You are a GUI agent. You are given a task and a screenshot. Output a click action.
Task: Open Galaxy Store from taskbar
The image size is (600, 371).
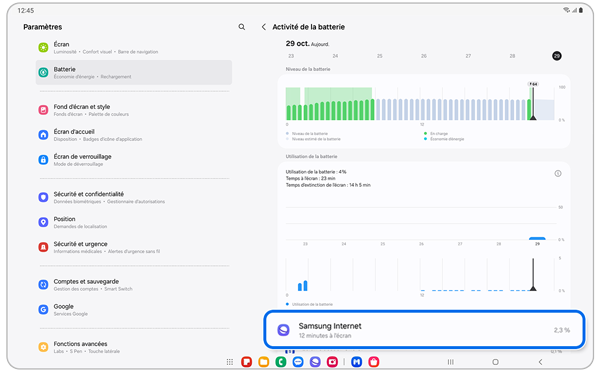pos(374,362)
